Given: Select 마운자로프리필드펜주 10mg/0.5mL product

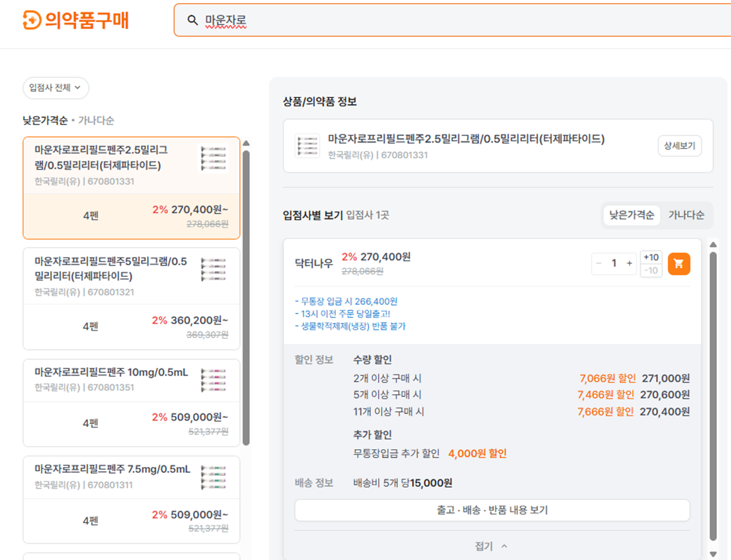Looking at the screenshot, I should 132,403.
